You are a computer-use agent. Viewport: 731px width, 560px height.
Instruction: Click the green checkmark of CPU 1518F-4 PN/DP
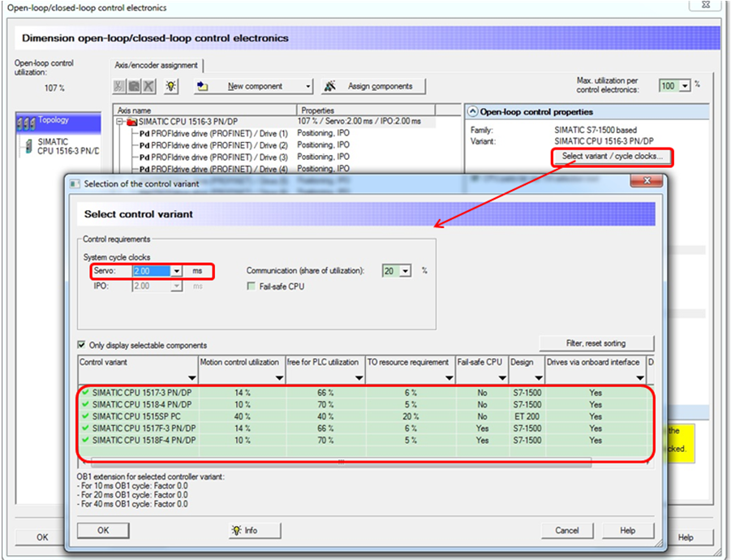pyautogui.click(x=85, y=440)
